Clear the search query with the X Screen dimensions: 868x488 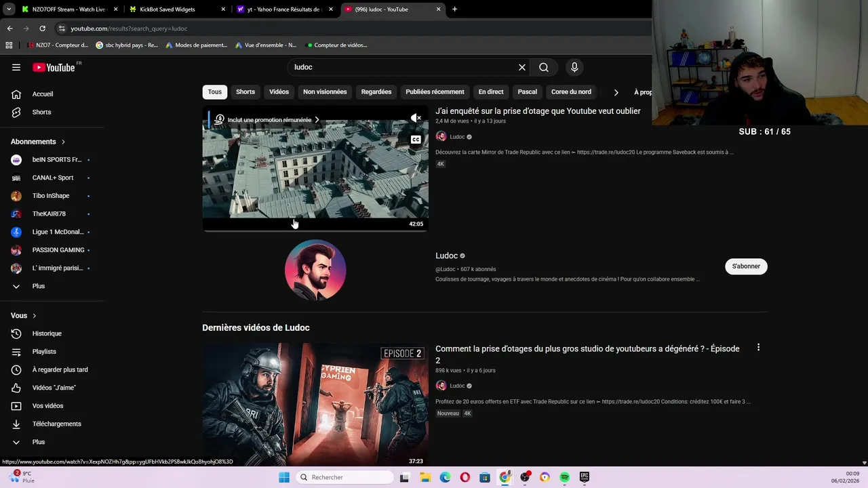[x=522, y=67]
